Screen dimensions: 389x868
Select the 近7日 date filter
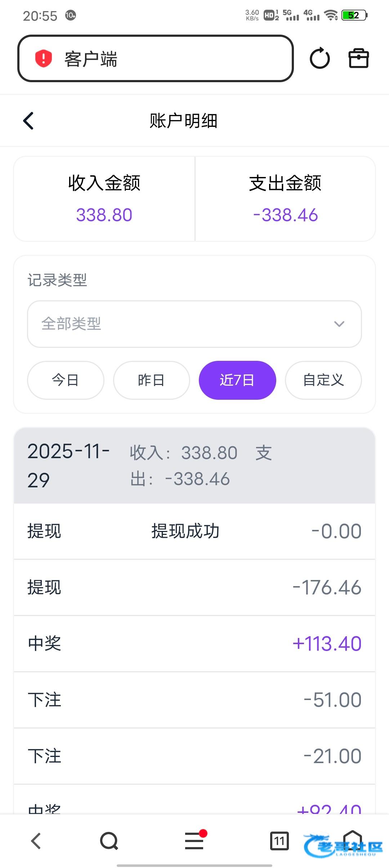(x=237, y=380)
